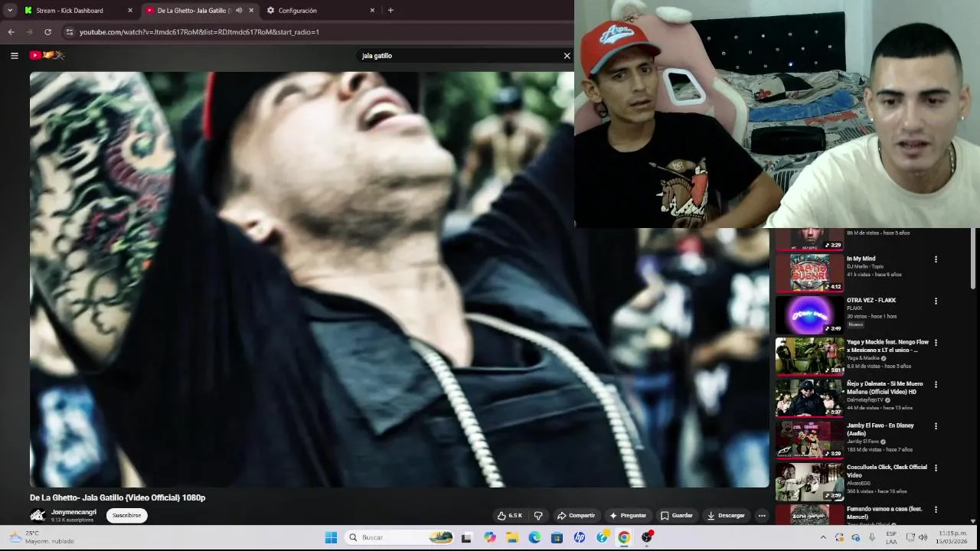Like the video with 6.5 K thumbs up
The image size is (980, 551).
pyautogui.click(x=510, y=516)
